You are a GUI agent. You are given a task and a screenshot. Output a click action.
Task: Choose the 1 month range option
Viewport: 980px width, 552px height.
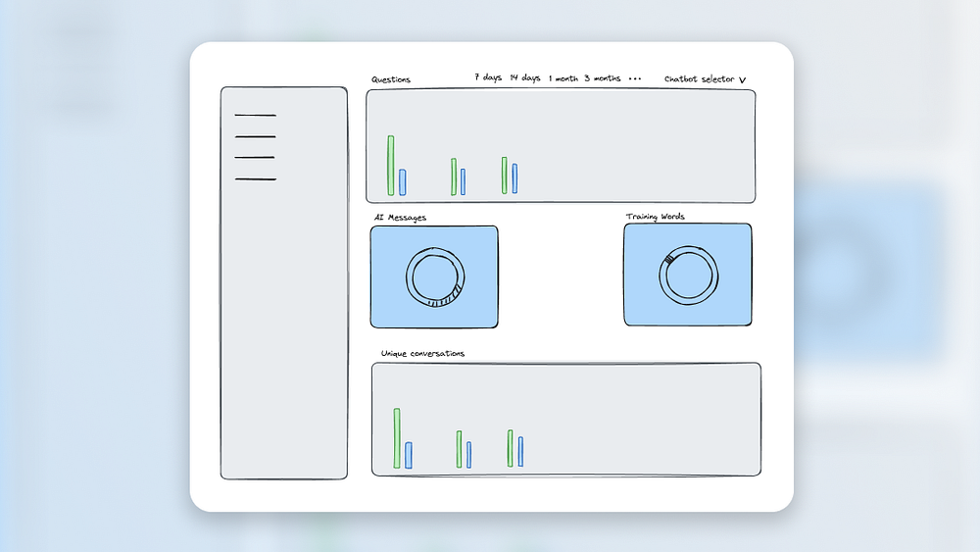point(563,78)
